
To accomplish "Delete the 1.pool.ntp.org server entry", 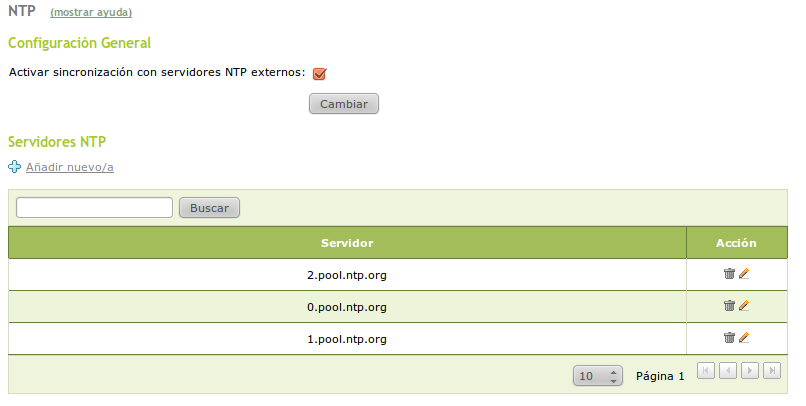I will click(x=729, y=338).
